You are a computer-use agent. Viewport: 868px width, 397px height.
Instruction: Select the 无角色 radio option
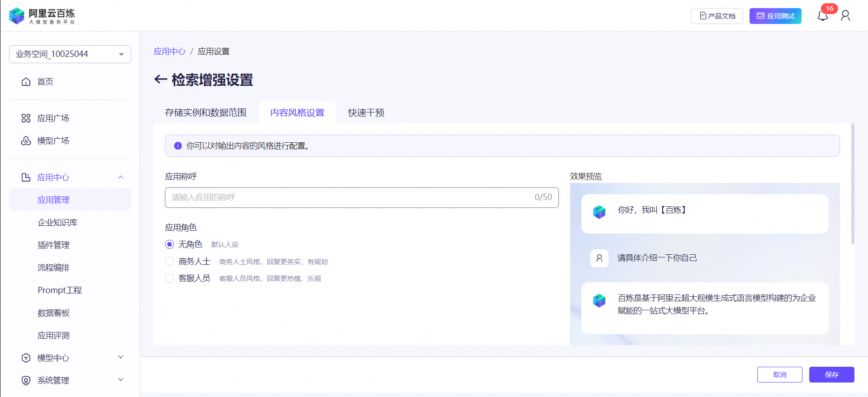(x=170, y=244)
